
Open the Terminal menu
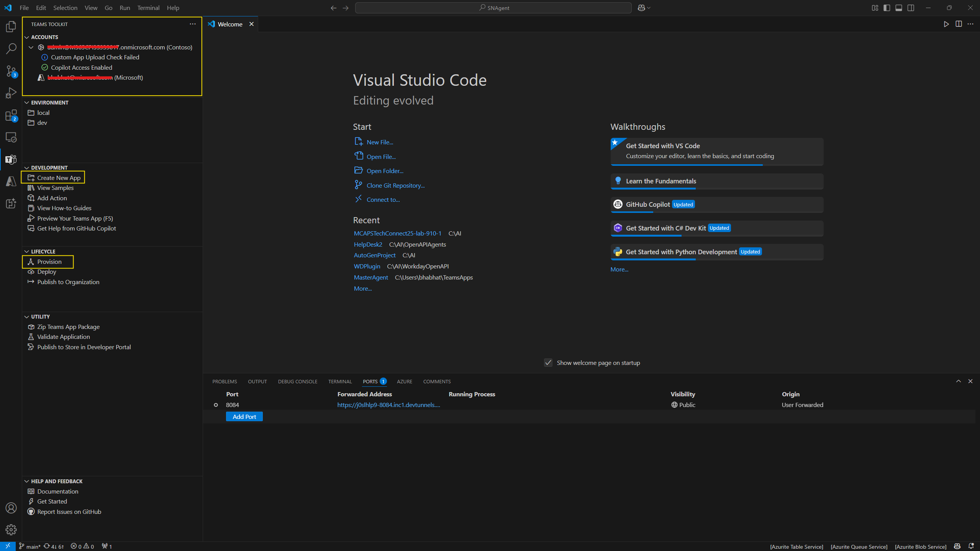148,8
